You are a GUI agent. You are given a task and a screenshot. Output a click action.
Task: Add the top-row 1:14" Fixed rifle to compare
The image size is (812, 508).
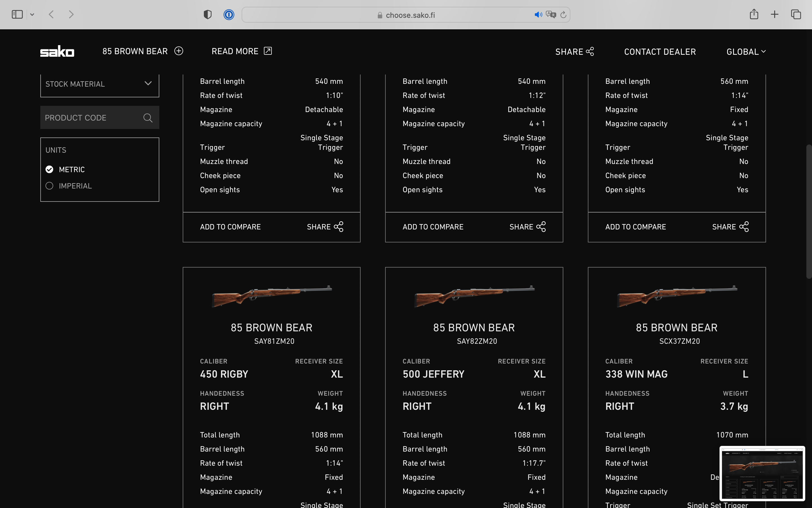(636, 227)
